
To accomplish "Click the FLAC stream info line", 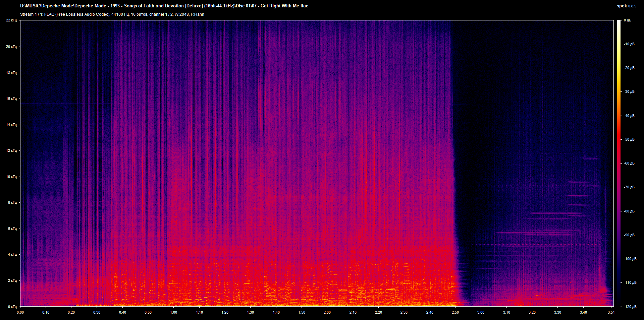I will click(x=112, y=14).
